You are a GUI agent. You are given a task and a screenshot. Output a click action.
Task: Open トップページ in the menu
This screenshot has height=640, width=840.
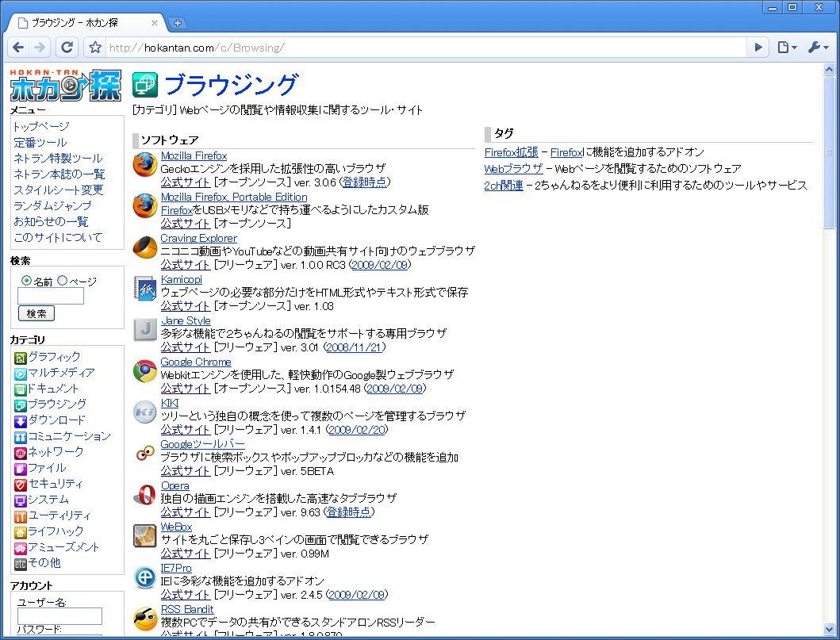[x=42, y=126]
